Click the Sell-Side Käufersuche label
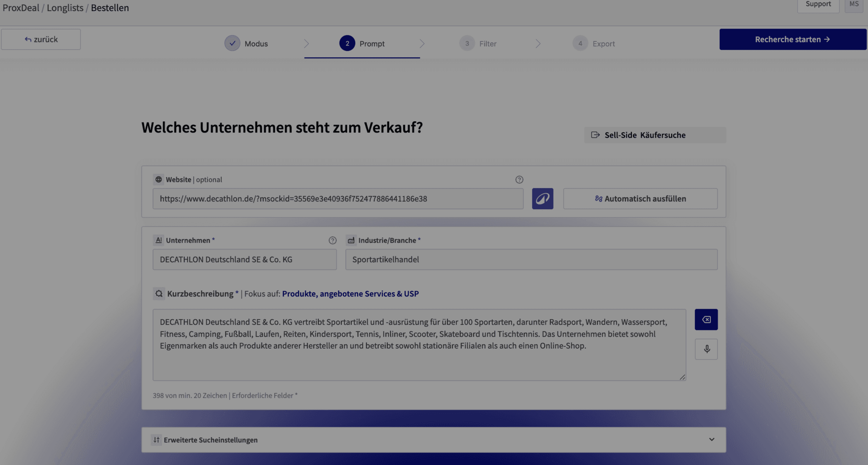The height and width of the screenshot is (465, 868). coord(645,135)
